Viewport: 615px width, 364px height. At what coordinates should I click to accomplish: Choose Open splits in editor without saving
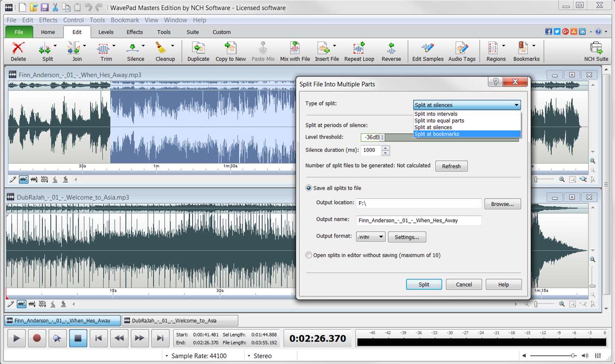pyautogui.click(x=309, y=255)
